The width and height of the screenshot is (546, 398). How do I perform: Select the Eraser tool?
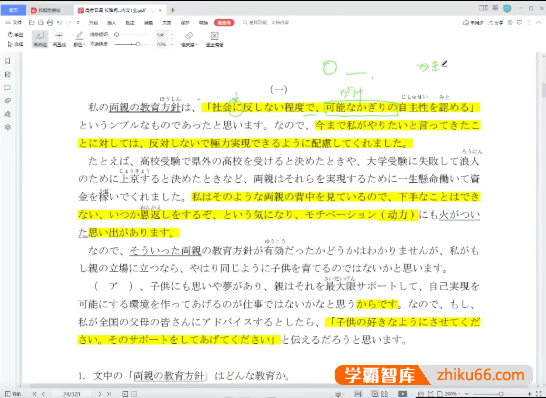(x=188, y=38)
